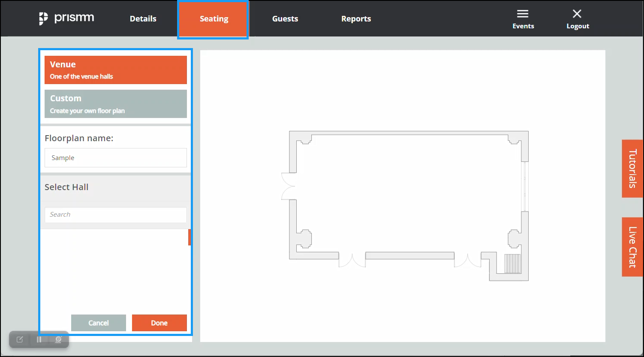Click the Floorplan name field

pyautogui.click(x=116, y=158)
